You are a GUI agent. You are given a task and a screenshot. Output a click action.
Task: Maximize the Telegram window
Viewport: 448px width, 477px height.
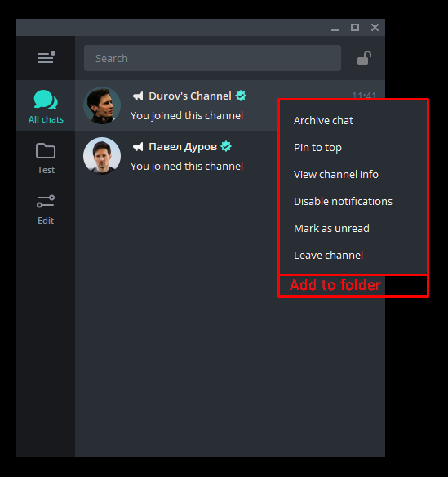[355, 28]
